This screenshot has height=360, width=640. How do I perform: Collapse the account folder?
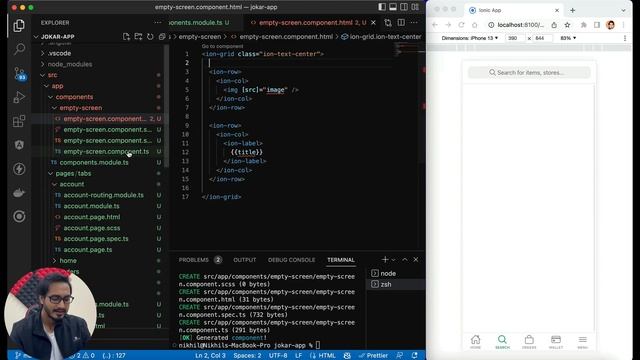[x=71, y=184]
